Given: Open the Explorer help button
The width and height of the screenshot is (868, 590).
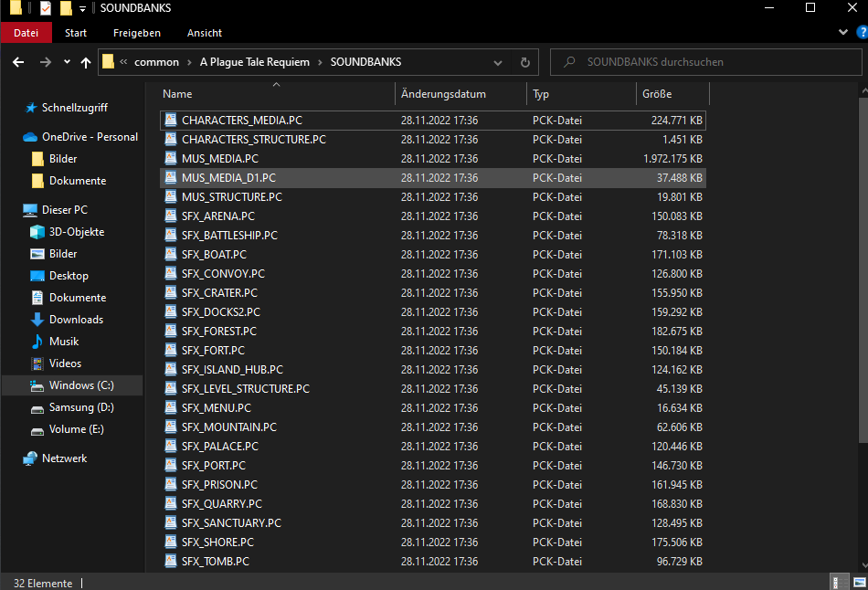Looking at the screenshot, I should 862,32.
